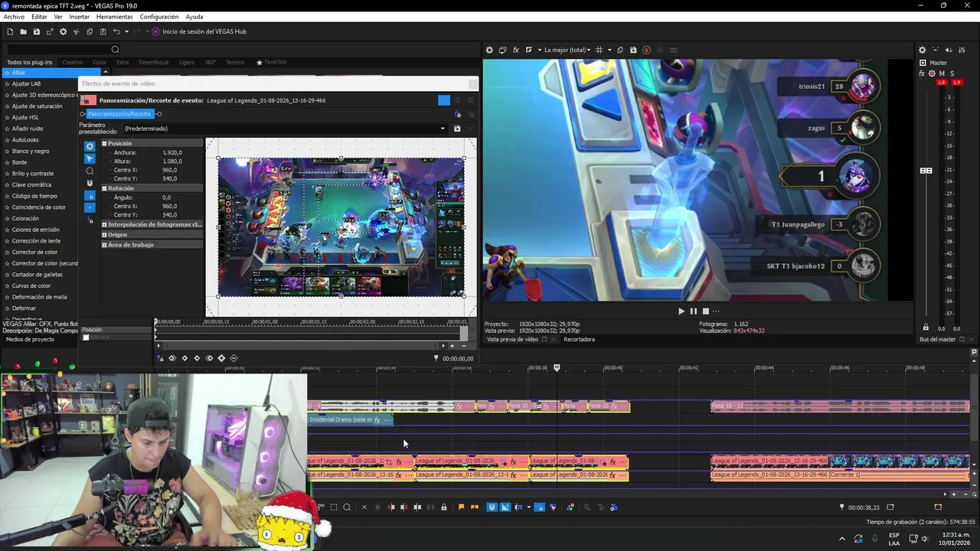Viewport: 980px width, 551px height.
Task: Open the Herramientas menu
Action: click(114, 17)
